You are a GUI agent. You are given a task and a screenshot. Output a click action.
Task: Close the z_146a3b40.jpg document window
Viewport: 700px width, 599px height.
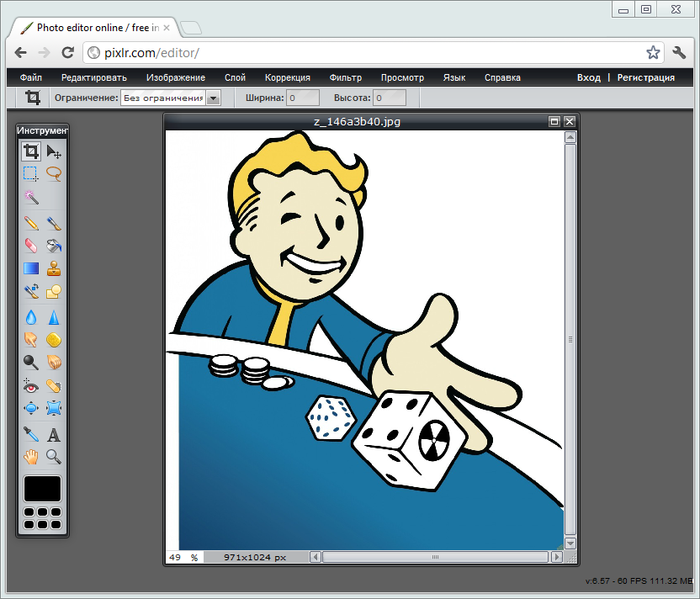click(x=570, y=121)
